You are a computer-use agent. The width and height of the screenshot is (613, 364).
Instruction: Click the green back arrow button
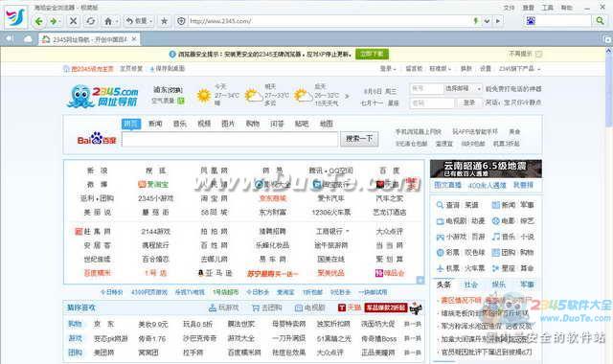click(38, 21)
